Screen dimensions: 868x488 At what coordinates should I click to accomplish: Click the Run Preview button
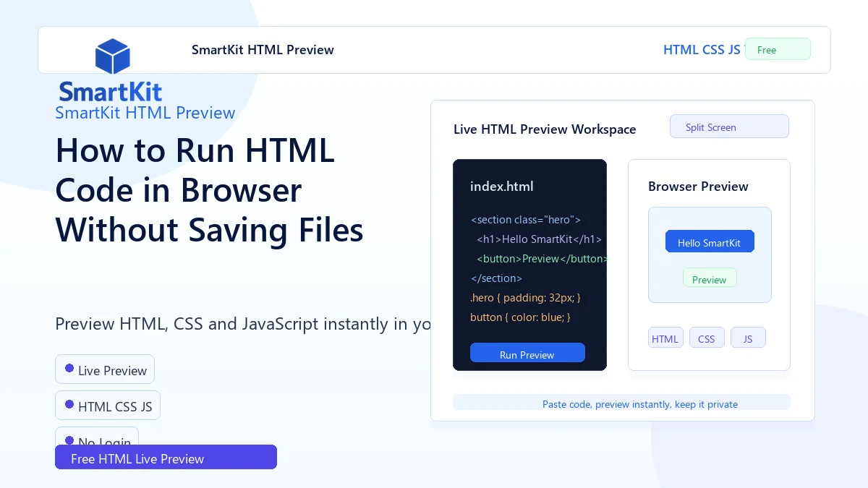coord(527,353)
